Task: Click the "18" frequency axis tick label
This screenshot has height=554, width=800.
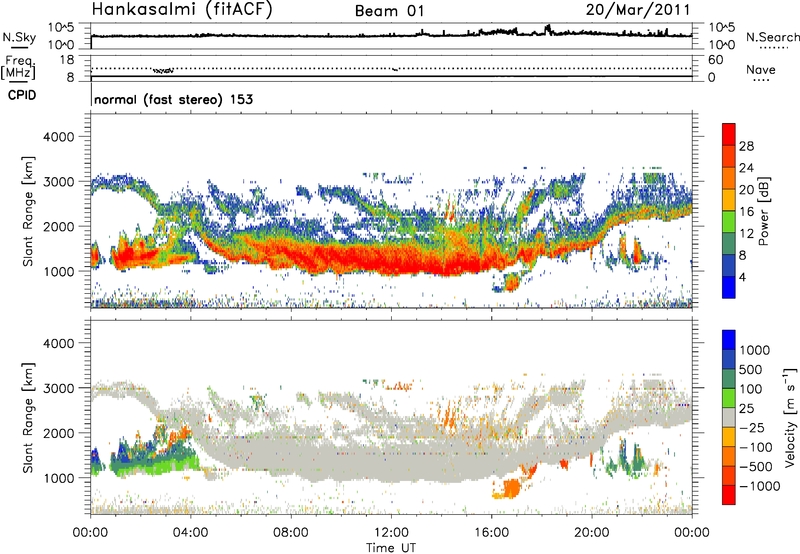Action: [x=67, y=60]
